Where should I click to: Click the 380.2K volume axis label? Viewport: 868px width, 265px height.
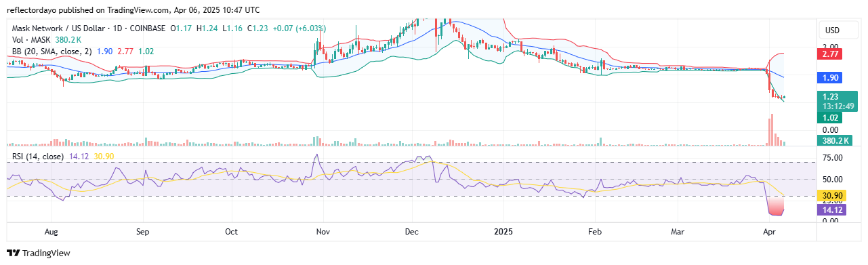(x=835, y=141)
